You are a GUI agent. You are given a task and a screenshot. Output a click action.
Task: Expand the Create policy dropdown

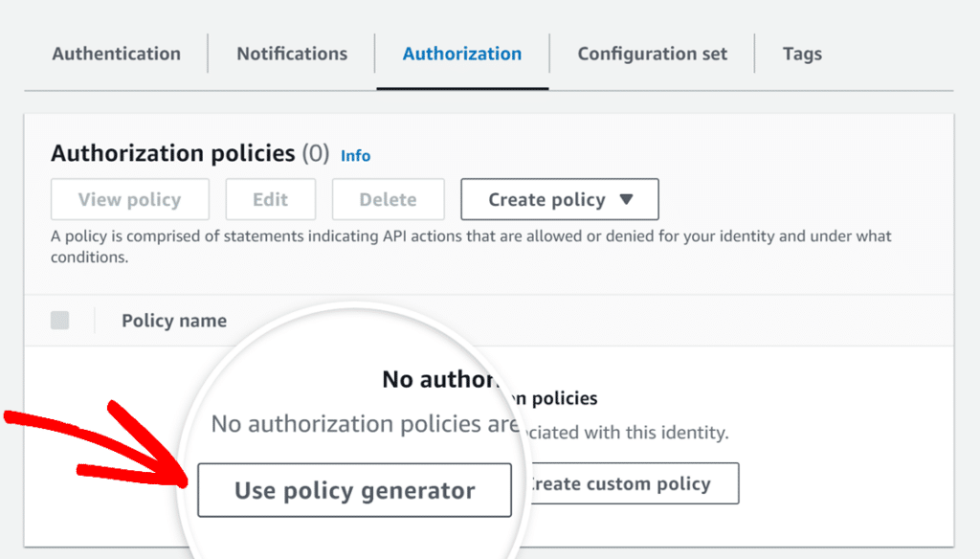tap(559, 199)
